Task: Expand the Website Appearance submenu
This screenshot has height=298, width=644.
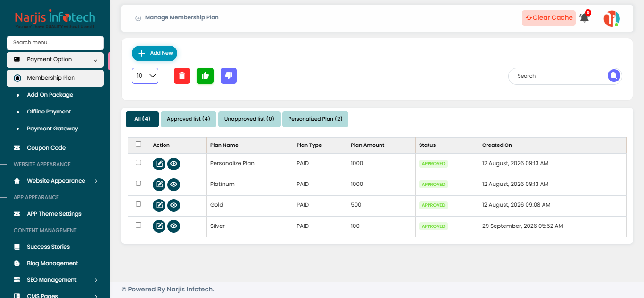Action: tap(55, 181)
